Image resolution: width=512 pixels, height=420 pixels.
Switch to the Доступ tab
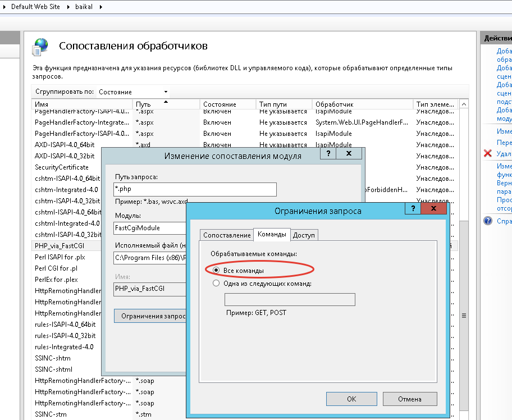(x=304, y=235)
